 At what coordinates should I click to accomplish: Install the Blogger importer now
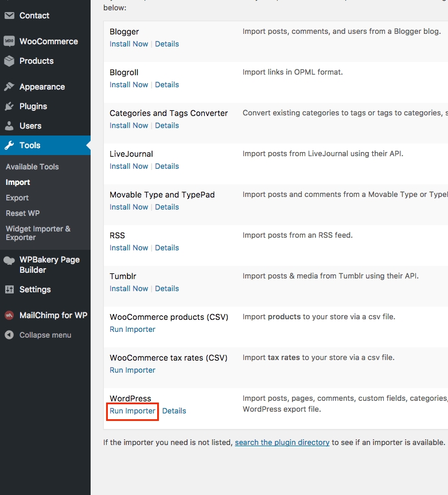tap(128, 44)
